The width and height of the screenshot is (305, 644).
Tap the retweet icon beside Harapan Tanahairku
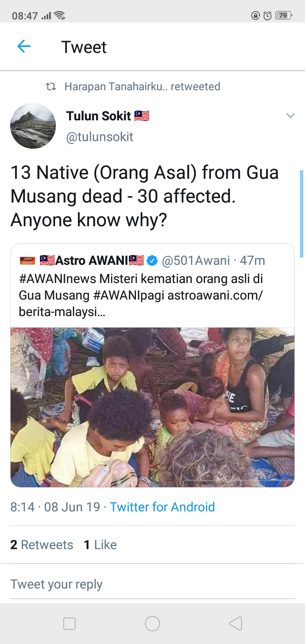coord(50,87)
